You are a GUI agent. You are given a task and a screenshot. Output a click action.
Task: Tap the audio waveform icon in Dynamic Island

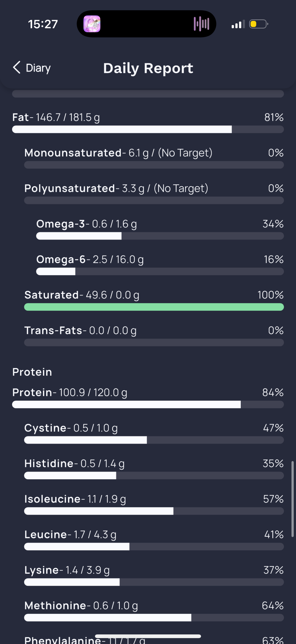tap(201, 24)
